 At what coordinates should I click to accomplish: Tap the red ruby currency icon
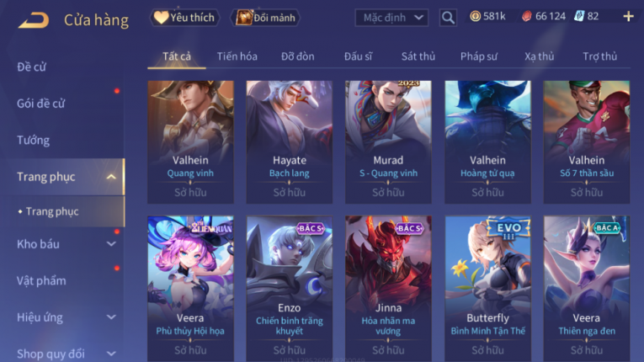click(x=526, y=17)
